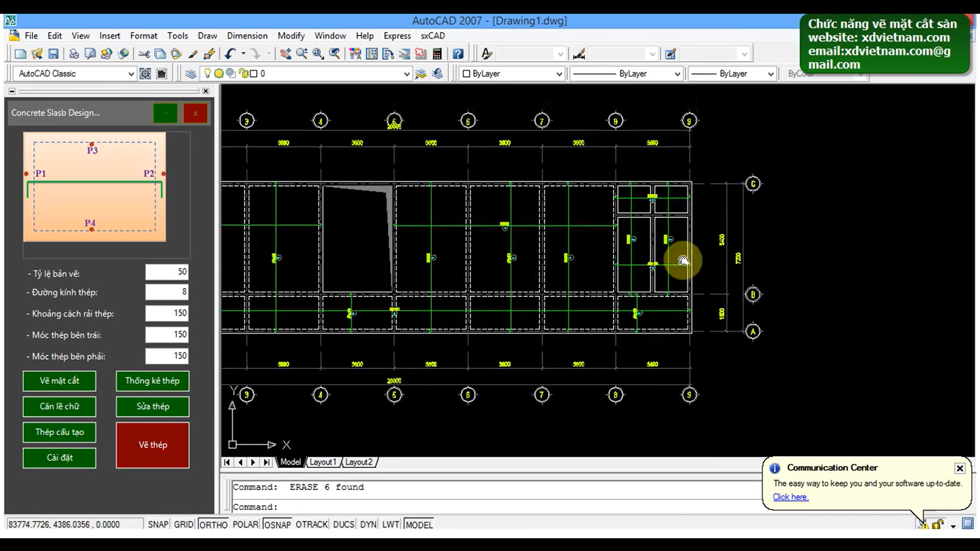Image resolution: width=980 pixels, height=551 pixels.
Task: Activate the Pan realtime hand icon
Action: point(285,54)
